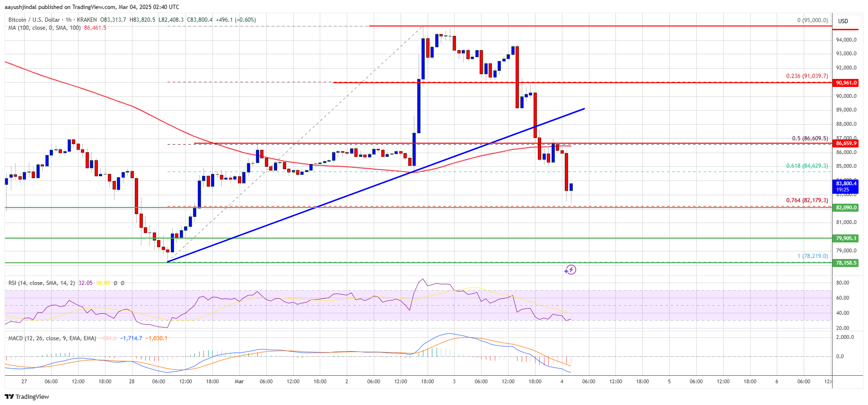Open the USD currency selector on price axis
Viewport: 868px width, 405px height.
pos(843,21)
